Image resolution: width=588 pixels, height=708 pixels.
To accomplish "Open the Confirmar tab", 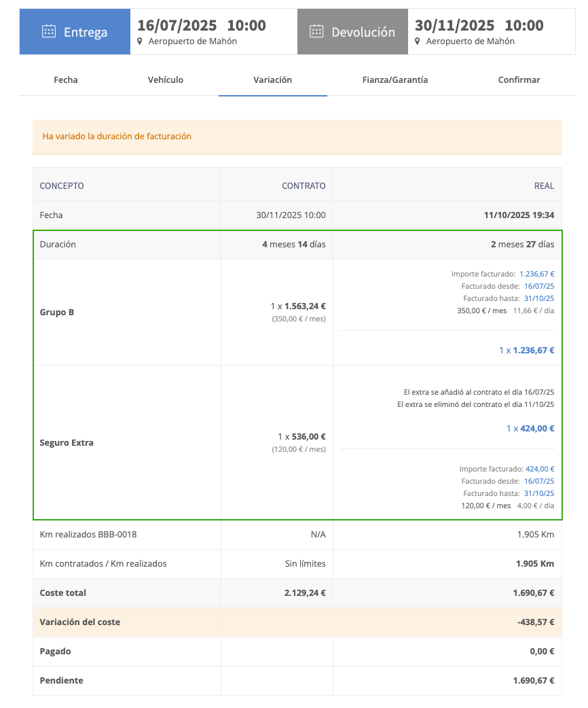I will (x=519, y=79).
